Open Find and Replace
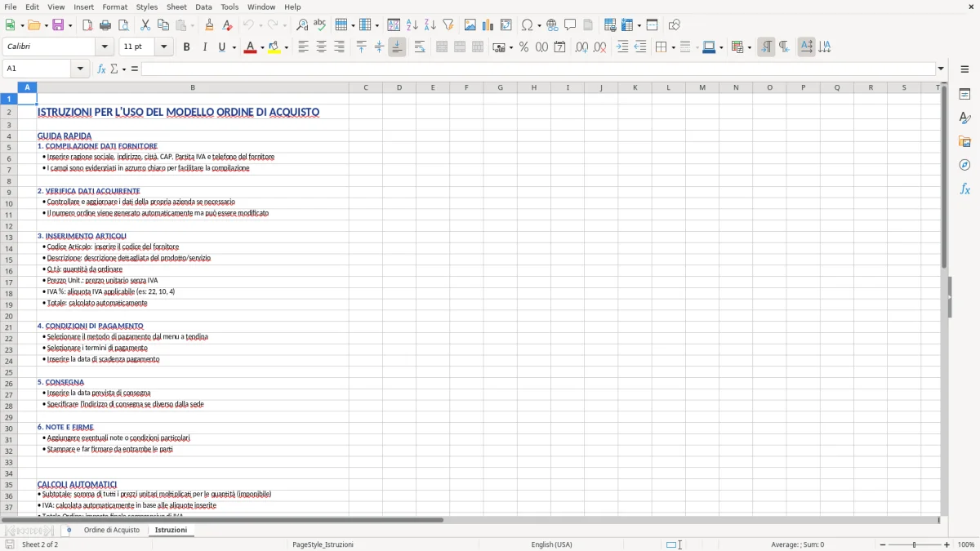The image size is (980, 551). pyautogui.click(x=302, y=25)
